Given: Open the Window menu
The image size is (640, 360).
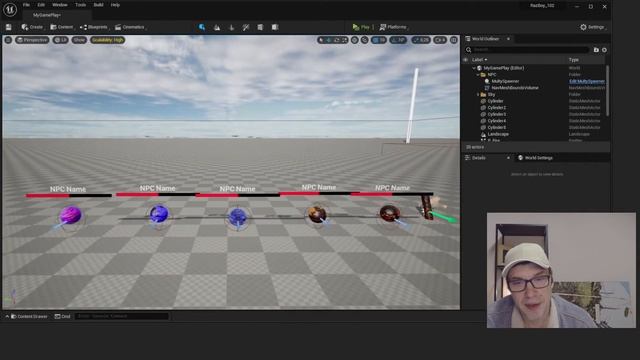Looking at the screenshot, I should (60, 5).
